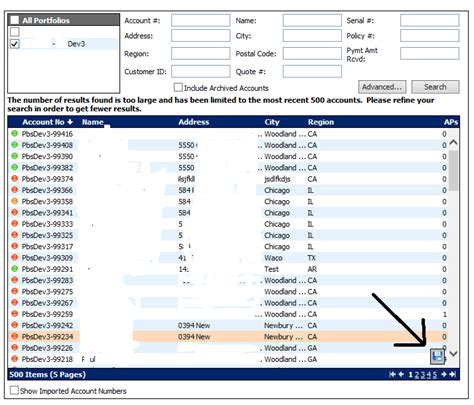Toggle the All Portfolios checkbox
Screen dimensions: 474x405
(15, 20)
